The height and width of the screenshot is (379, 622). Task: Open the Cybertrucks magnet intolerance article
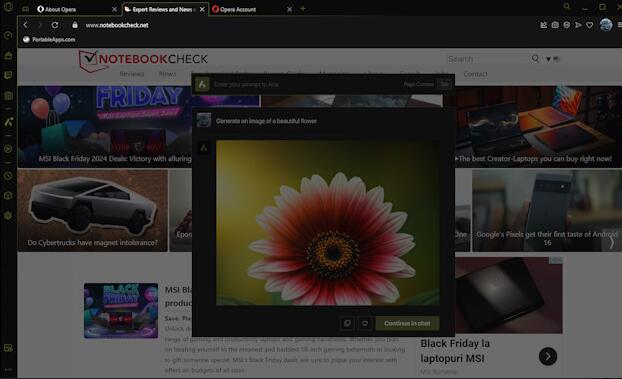coord(92,210)
